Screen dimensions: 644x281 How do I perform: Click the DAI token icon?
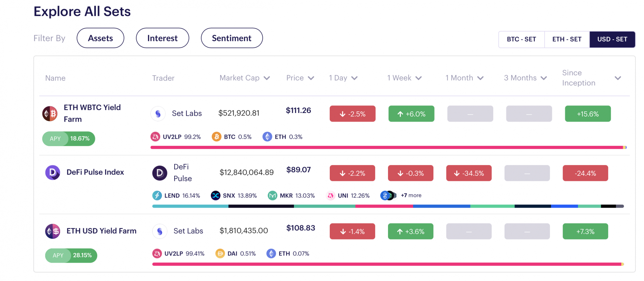[220, 254]
